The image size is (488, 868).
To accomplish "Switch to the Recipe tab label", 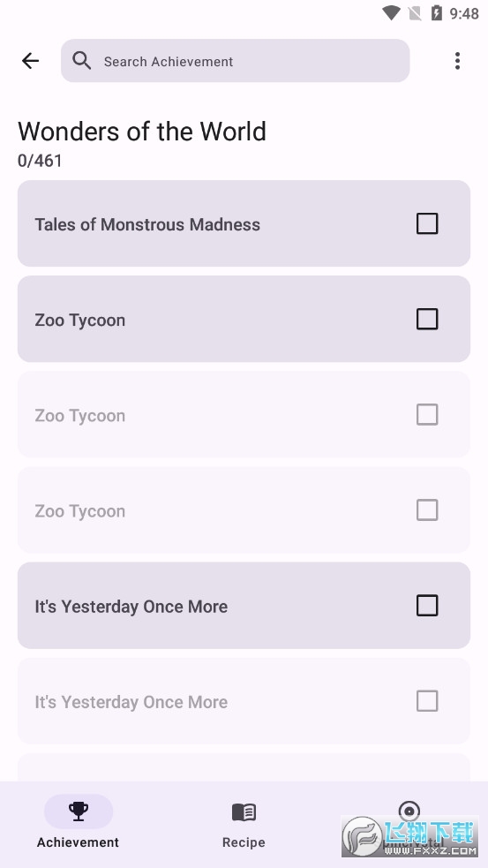I will [244, 842].
